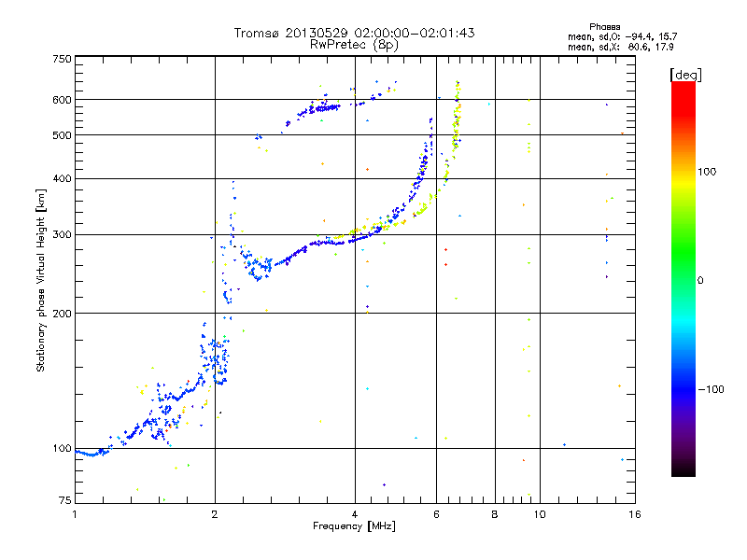Image resolution: width=747 pixels, height=560 pixels.
Task: Click 'mean, sd,X: 80.6, 17.9' text
Action: [621, 47]
